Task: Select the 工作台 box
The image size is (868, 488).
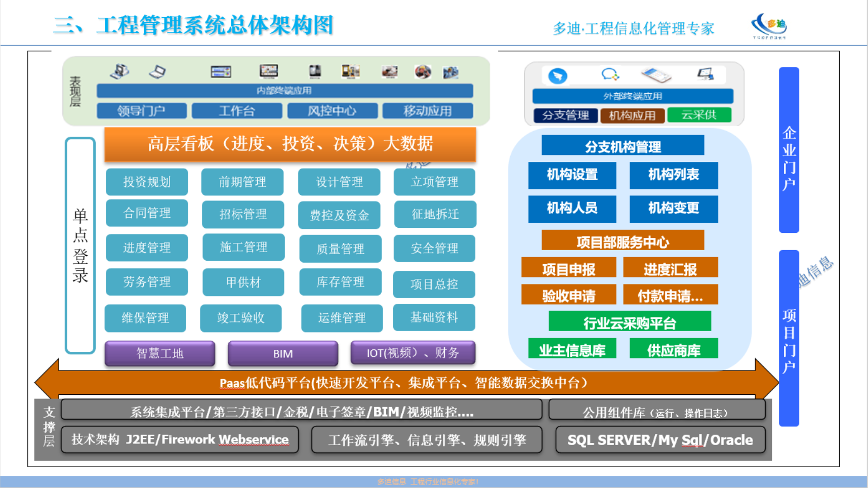Action: click(237, 111)
